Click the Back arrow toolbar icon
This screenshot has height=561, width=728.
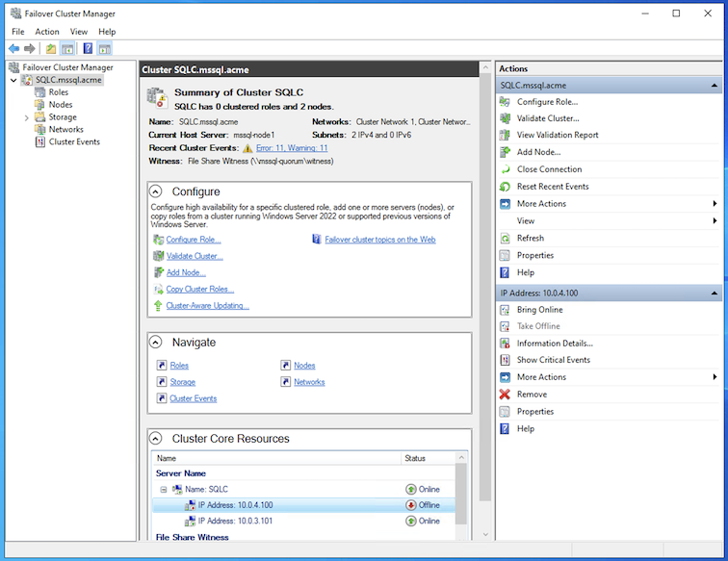tap(13, 48)
